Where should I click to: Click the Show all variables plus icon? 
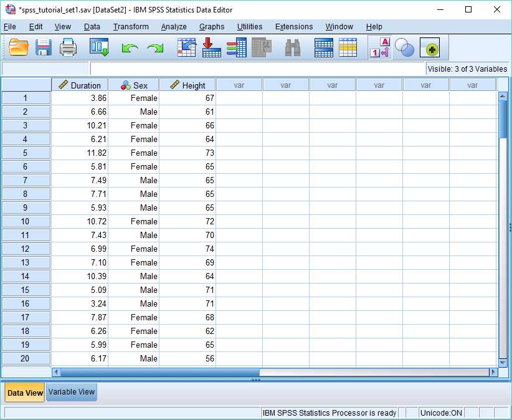point(430,48)
